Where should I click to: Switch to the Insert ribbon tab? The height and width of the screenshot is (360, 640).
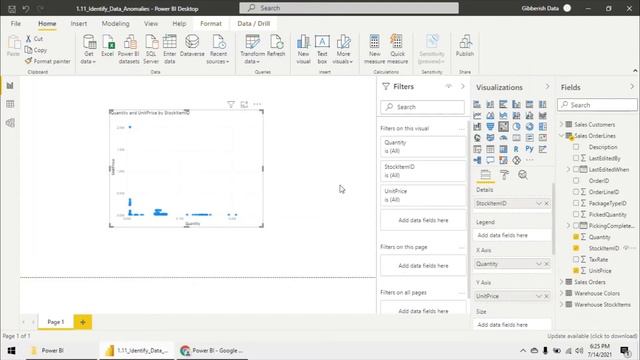point(79,24)
